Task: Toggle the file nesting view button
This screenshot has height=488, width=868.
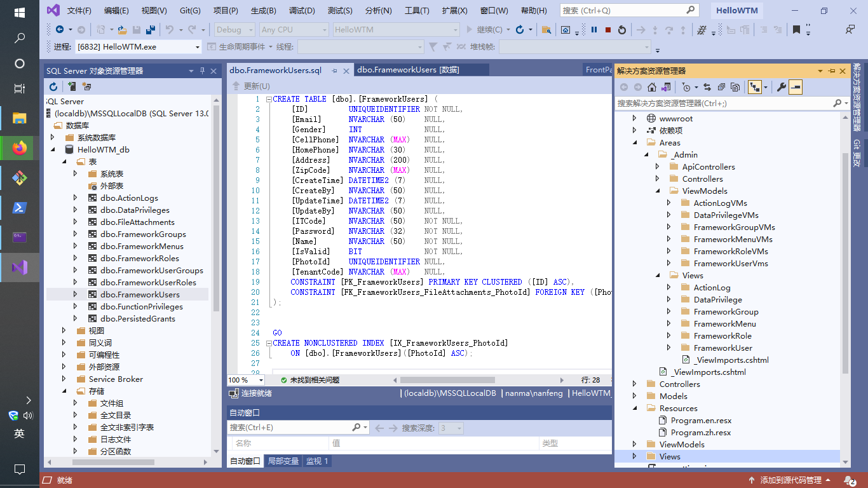Action: pyautogui.click(x=754, y=87)
